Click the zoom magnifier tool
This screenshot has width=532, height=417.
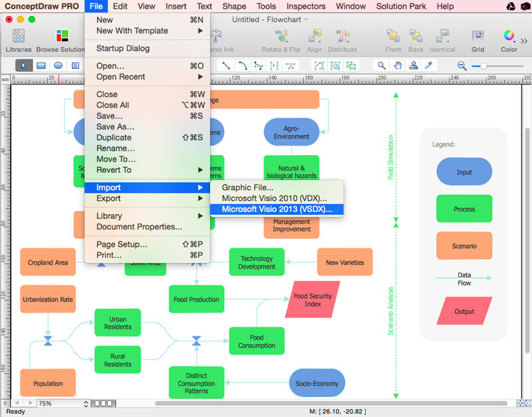382,65
